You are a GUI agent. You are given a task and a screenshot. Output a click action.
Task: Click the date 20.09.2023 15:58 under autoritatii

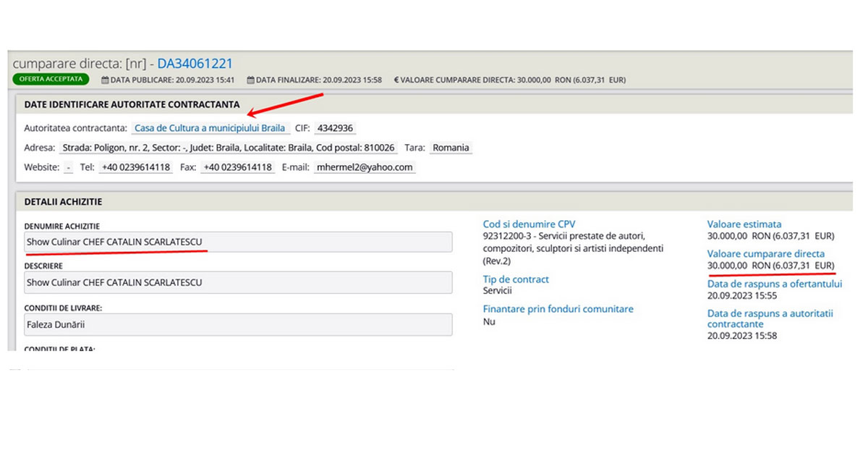[x=742, y=336]
